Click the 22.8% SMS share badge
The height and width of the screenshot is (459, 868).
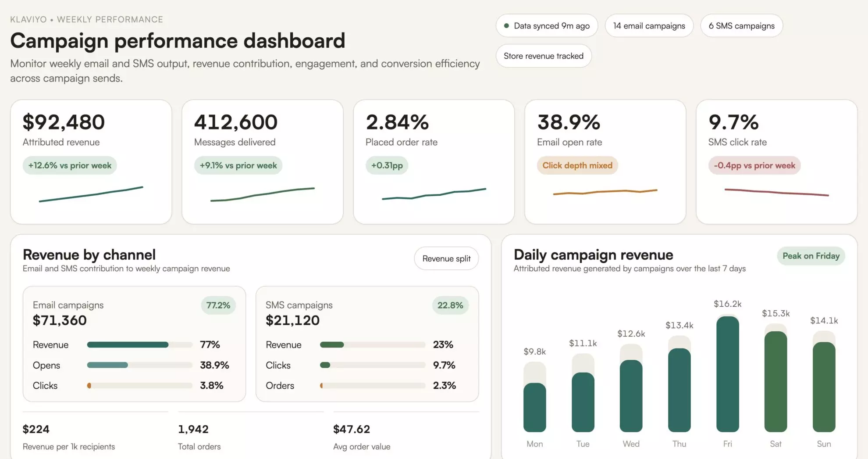point(450,305)
